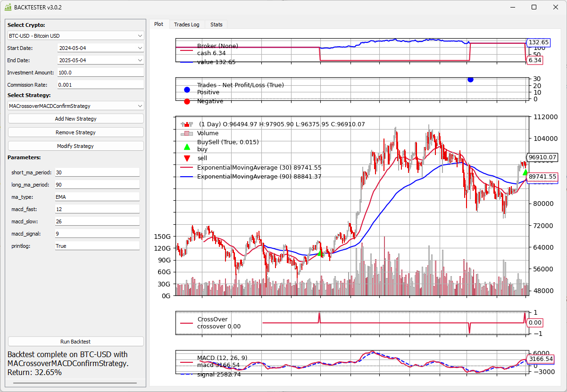Click the candlestick legend icon beside 1 Day
This screenshot has width=567, height=392.
pyautogui.click(x=187, y=124)
